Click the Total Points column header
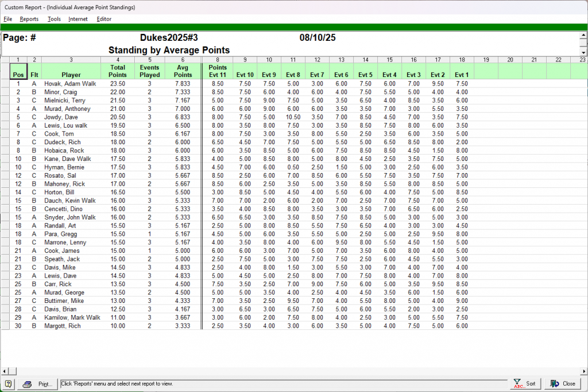The width and height of the screenshot is (588, 392). pos(118,71)
